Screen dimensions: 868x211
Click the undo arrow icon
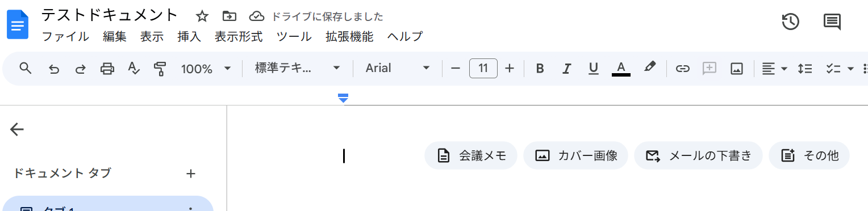point(54,69)
